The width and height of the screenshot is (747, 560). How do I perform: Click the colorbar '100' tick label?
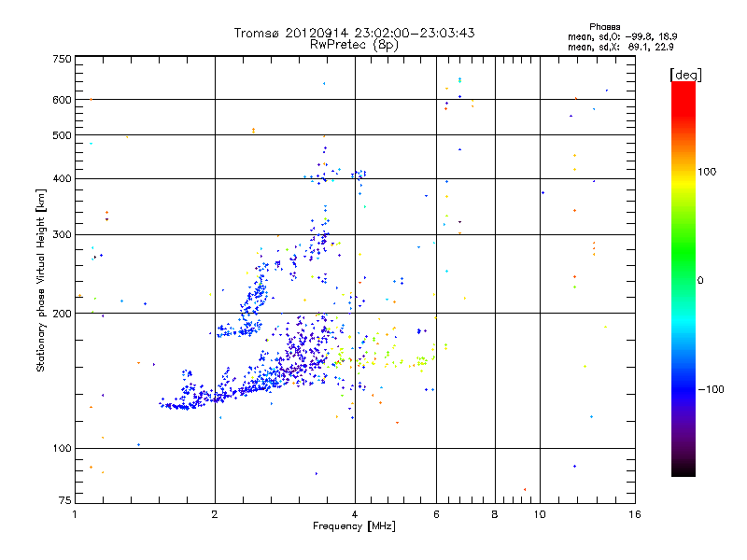(x=707, y=172)
